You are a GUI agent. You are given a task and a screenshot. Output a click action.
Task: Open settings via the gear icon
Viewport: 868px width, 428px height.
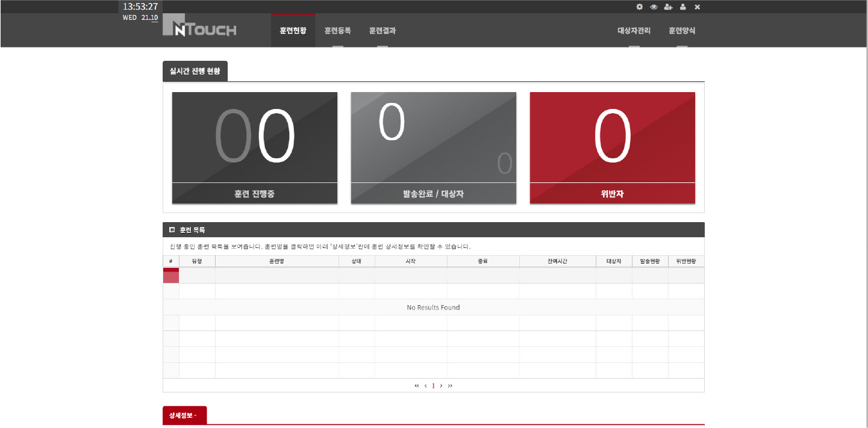point(640,7)
